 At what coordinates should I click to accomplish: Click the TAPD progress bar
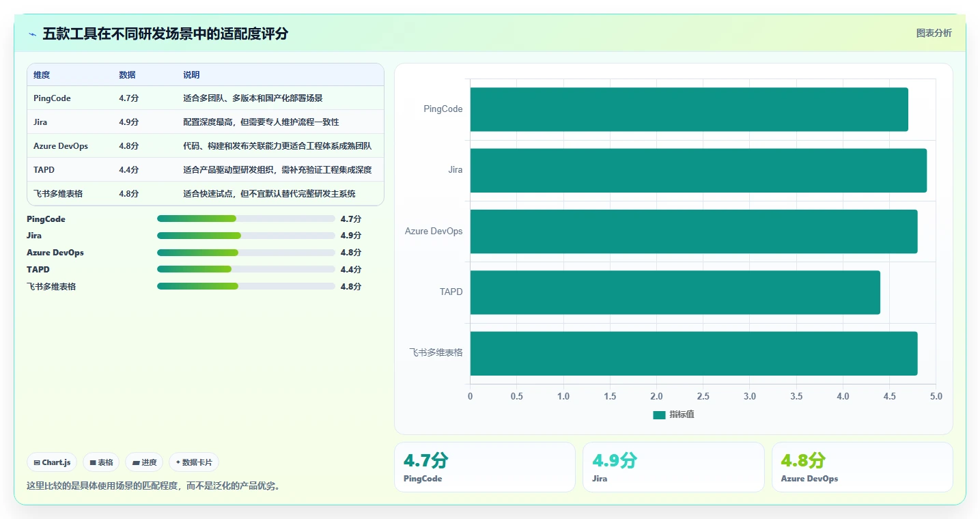246,270
